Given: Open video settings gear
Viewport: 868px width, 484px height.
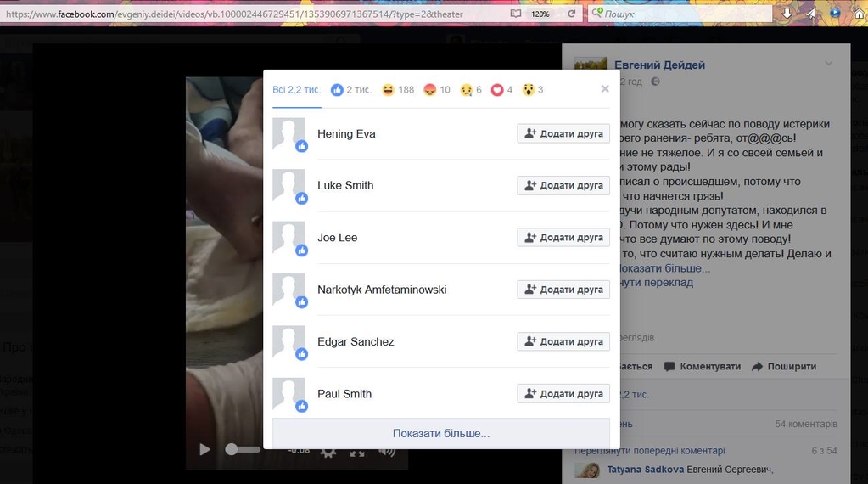Looking at the screenshot, I should pyautogui.click(x=328, y=452).
